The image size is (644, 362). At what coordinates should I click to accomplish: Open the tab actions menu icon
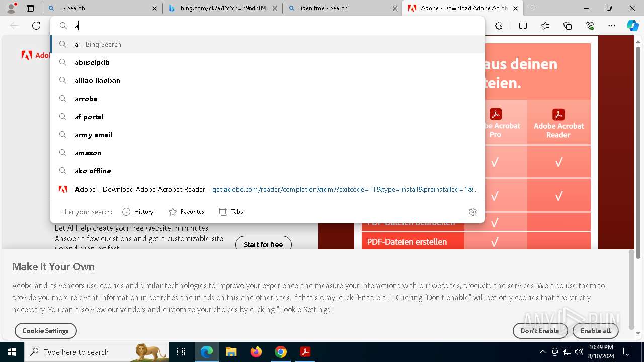(30, 8)
